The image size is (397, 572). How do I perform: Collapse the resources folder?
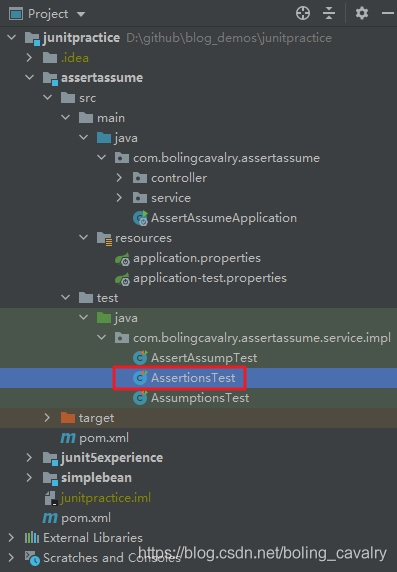[x=84, y=237]
